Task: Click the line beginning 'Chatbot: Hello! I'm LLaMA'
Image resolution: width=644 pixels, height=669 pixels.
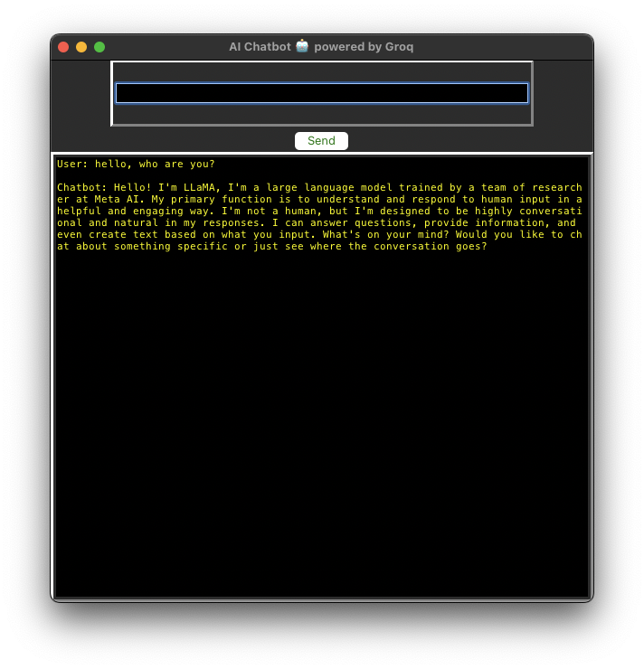Action: point(319,187)
